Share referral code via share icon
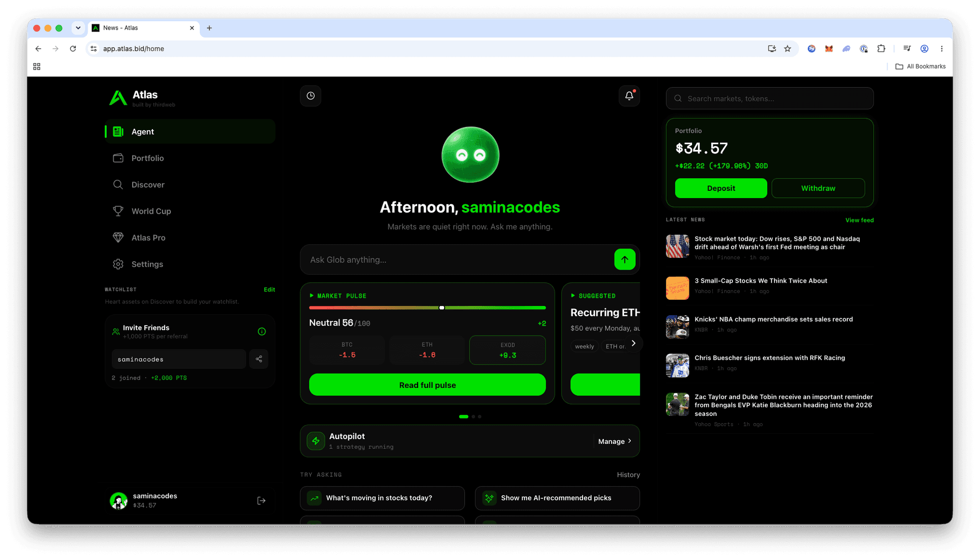Image resolution: width=980 pixels, height=560 pixels. 259,359
